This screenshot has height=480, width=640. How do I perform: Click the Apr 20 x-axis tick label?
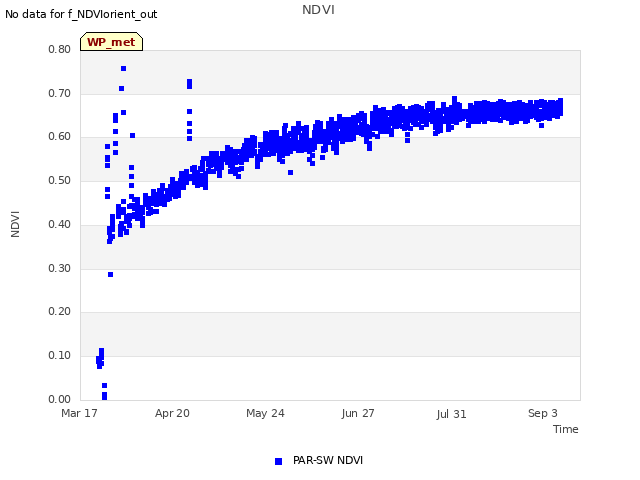coord(172,413)
